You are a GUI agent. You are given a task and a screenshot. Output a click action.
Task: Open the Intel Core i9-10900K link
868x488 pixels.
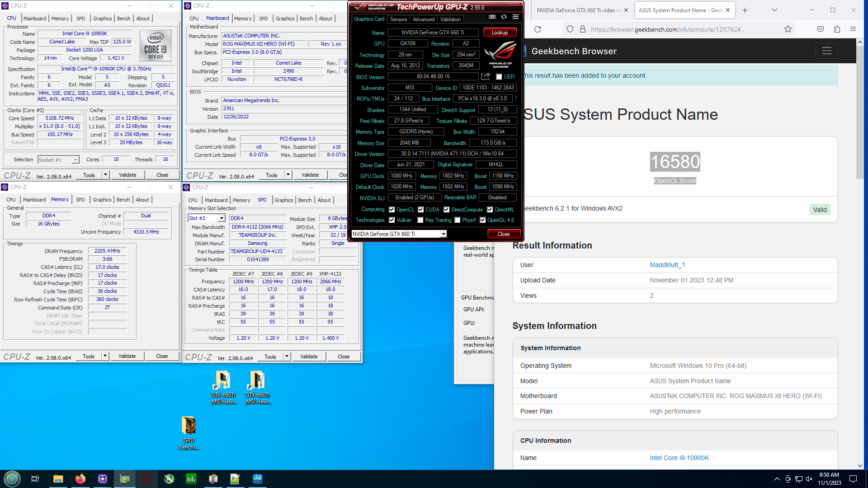click(x=679, y=458)
